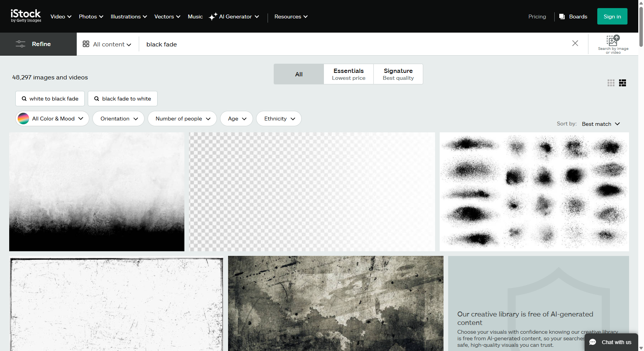The height and width of the screenshot is (351, 644).
Task: Open the white scratched frame texture image
Action: (116, 303)
